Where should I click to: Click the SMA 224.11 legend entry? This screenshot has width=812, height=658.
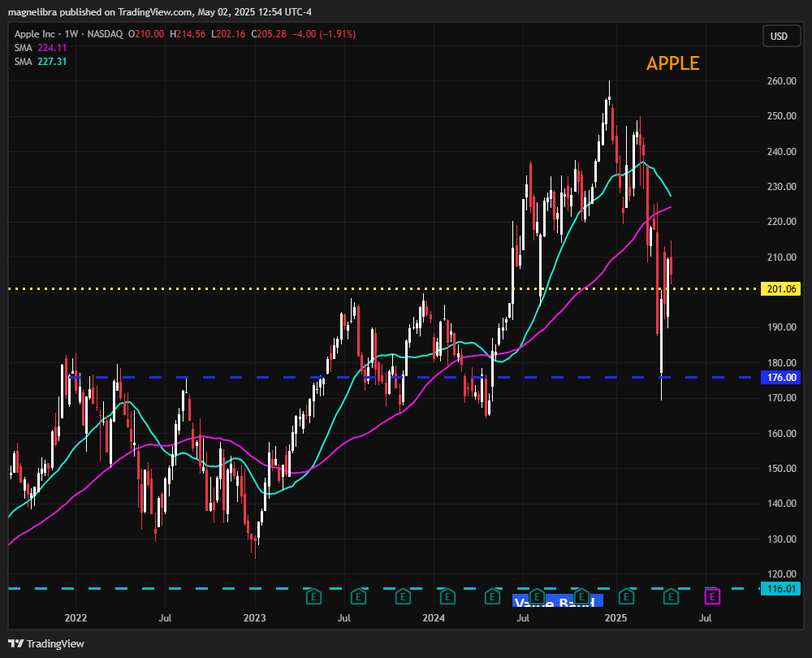click(x=41, y=48)
